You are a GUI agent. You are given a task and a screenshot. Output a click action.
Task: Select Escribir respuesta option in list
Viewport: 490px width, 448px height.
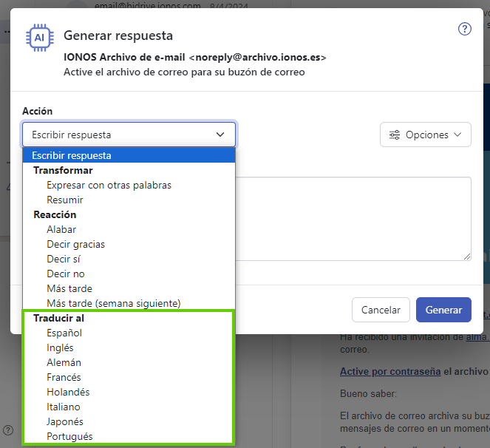click(x=129, y=155)
